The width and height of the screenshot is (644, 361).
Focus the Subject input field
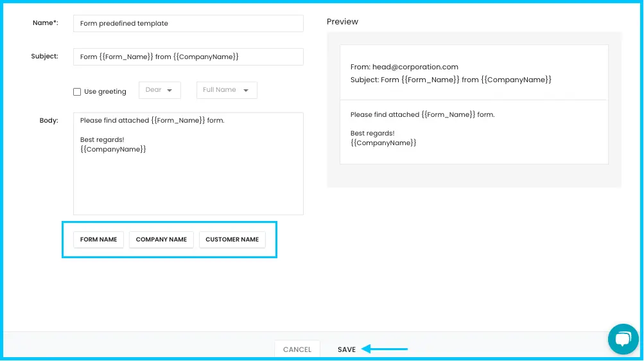point(188,57)
